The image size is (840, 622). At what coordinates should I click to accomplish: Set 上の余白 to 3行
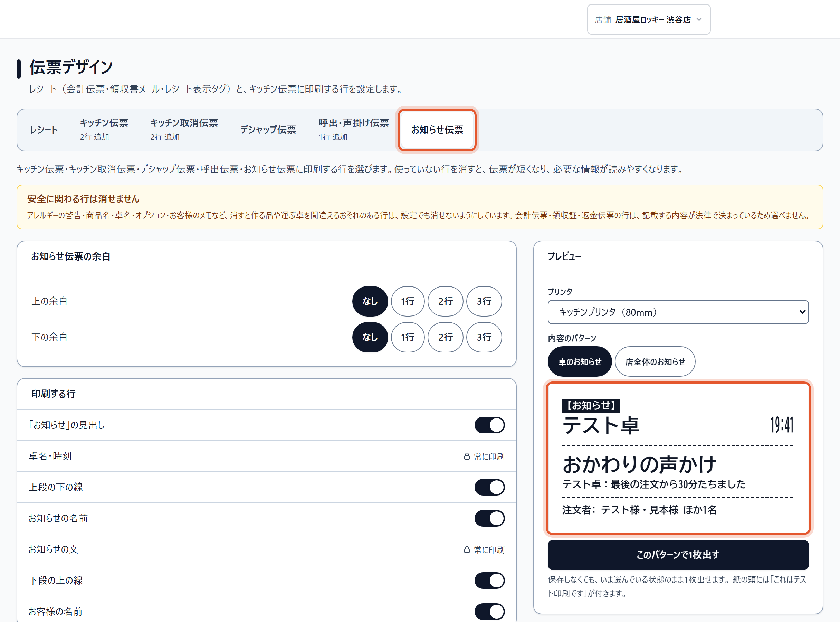point(484,301)
